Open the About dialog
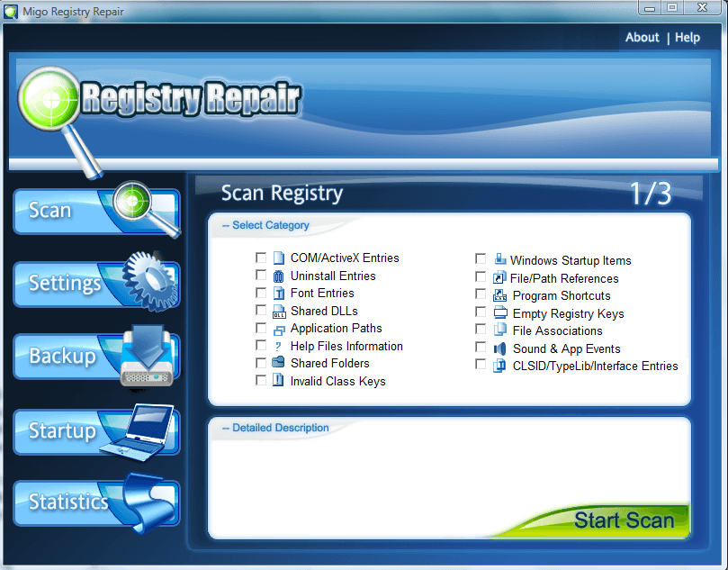The image size is (728, 570). [642, 38]
